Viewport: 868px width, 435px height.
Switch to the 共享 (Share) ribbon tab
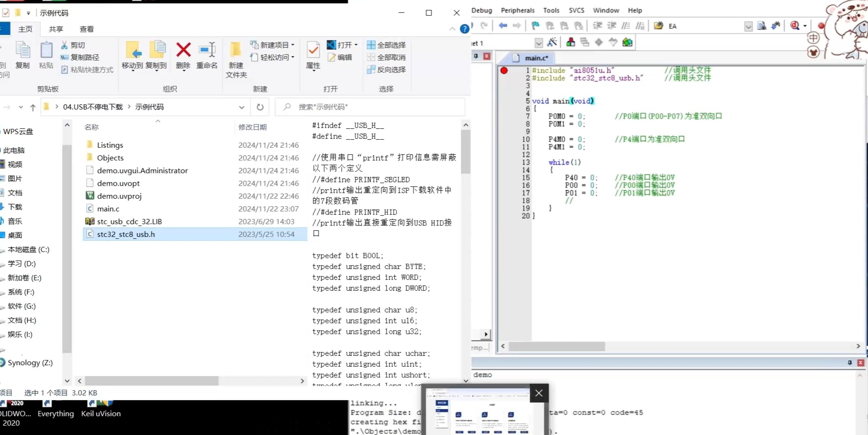click(56, 29)
